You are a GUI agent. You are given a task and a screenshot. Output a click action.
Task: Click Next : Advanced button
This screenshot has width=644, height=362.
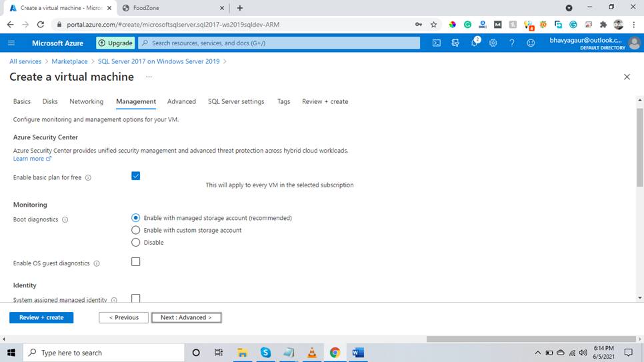pos(186,317)
